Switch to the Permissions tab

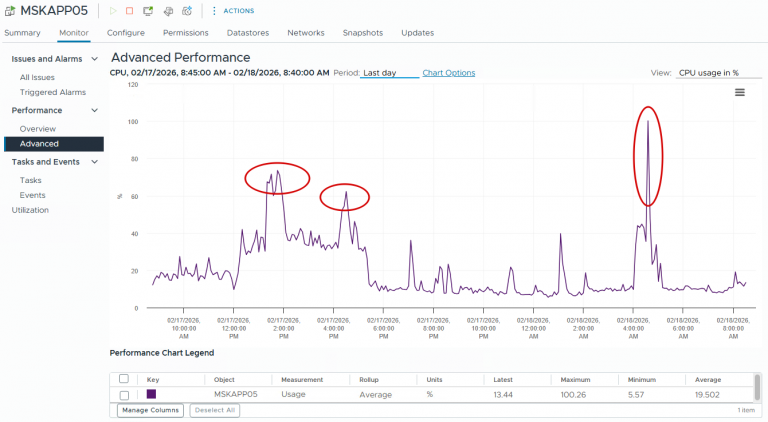point(186,33)
